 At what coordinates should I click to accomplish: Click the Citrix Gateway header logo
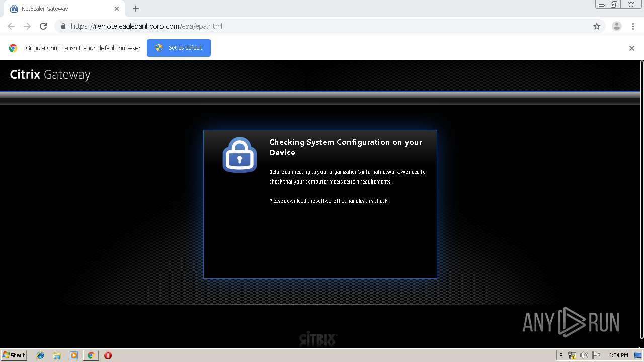(50, 75)
